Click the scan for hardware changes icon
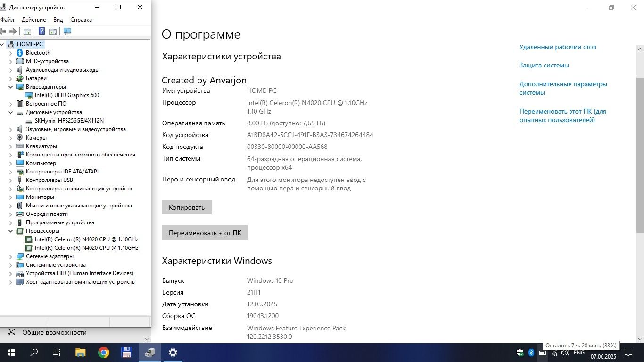This screenshot has width=644, height=362. point(67,31)
